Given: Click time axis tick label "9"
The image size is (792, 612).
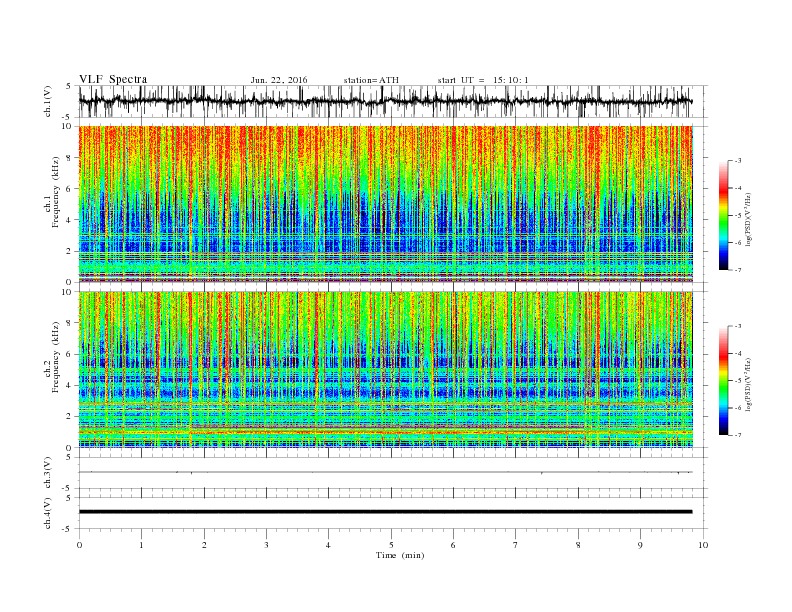Looking at the screenshot, I should 640,545.
